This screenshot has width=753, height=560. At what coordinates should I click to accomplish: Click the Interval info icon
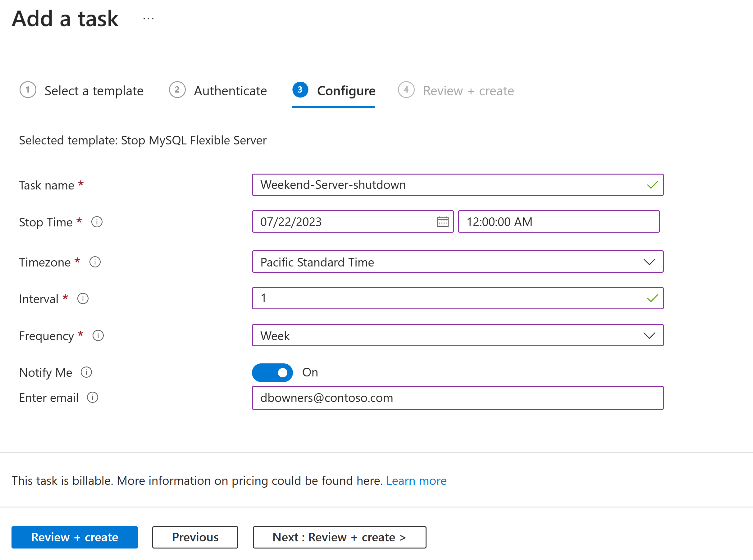pos(83,298)
